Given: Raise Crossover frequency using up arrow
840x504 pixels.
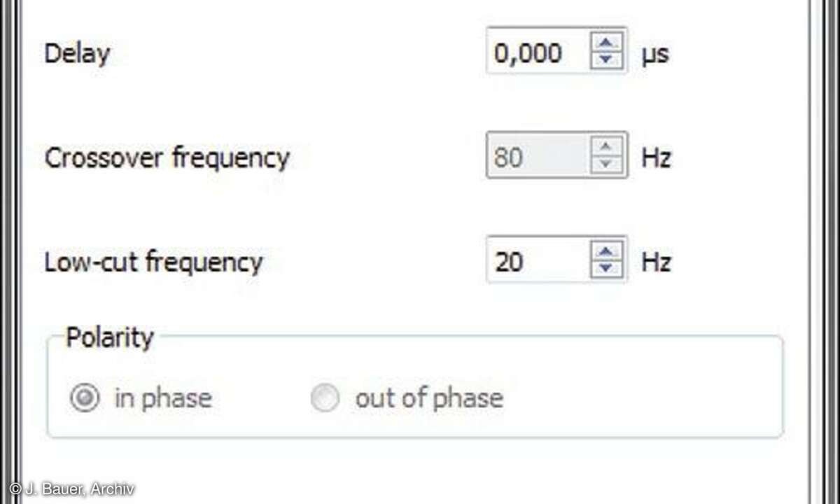Looking at the screenshot, I should tap(606, 147).
